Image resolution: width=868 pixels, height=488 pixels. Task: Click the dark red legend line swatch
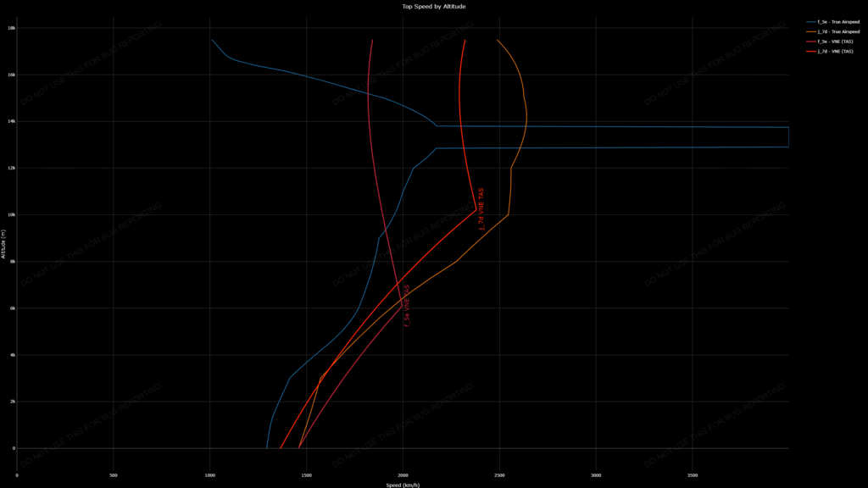(x=811, y=42)
